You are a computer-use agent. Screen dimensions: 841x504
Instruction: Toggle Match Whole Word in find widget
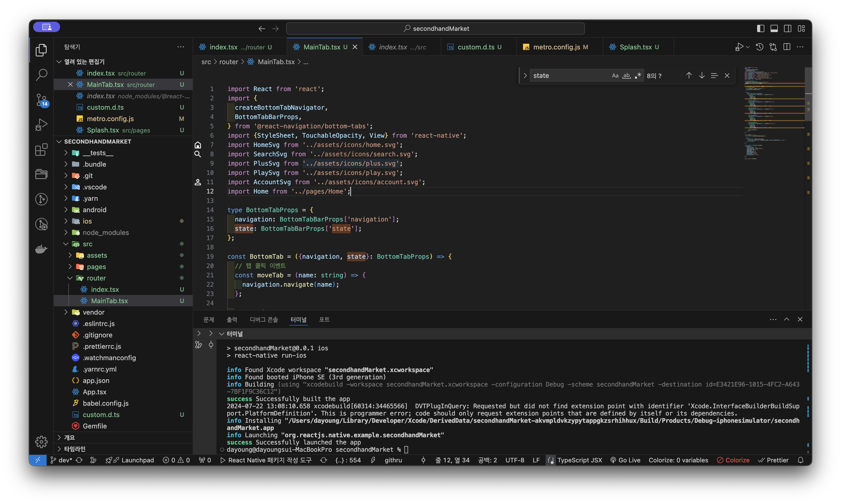[x=626, y=75]
